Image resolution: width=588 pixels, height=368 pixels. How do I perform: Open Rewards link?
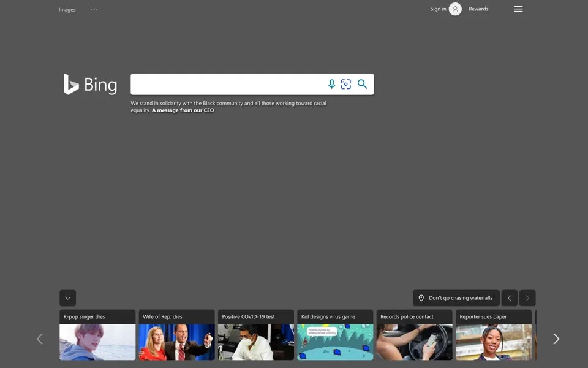478,9
